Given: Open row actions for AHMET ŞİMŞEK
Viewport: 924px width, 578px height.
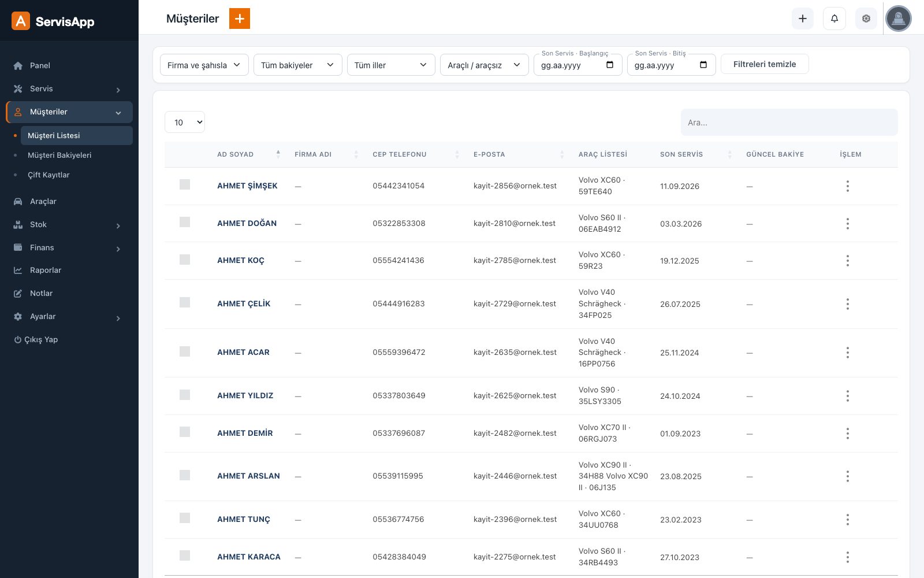Looking at the screenshot, I should coord(848,186).
